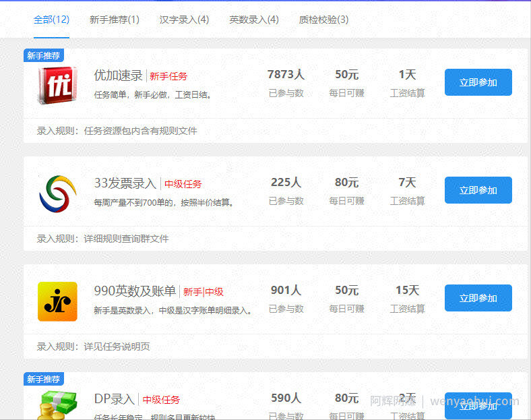Click 立即参加 for DP录入
531x420 pixels.
[478, 406]
